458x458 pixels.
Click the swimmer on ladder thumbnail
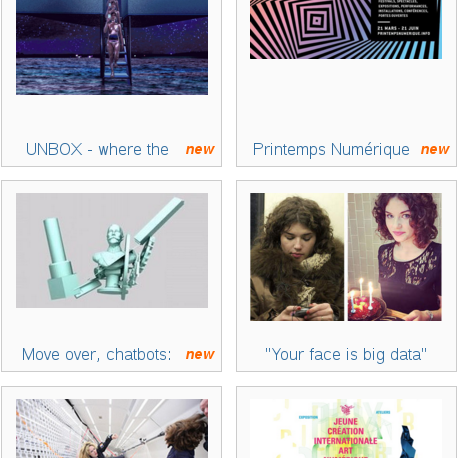[112, 47]
